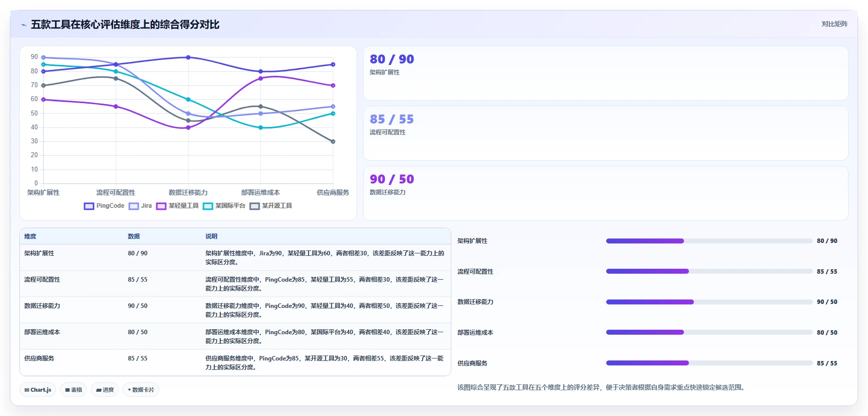Click 部署运维成本 x-axis label on chart

260,193
